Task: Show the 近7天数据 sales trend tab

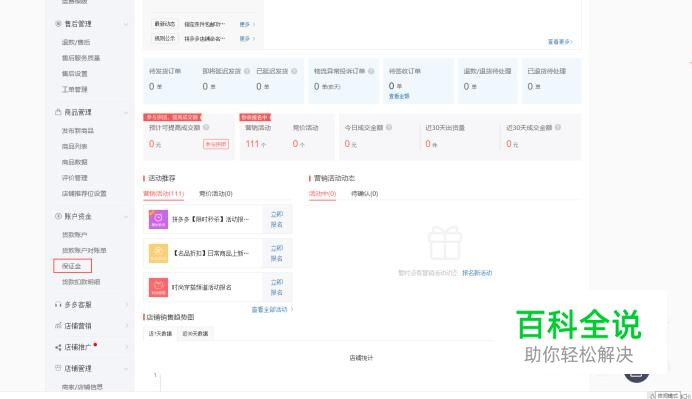Action: point(160,334)
